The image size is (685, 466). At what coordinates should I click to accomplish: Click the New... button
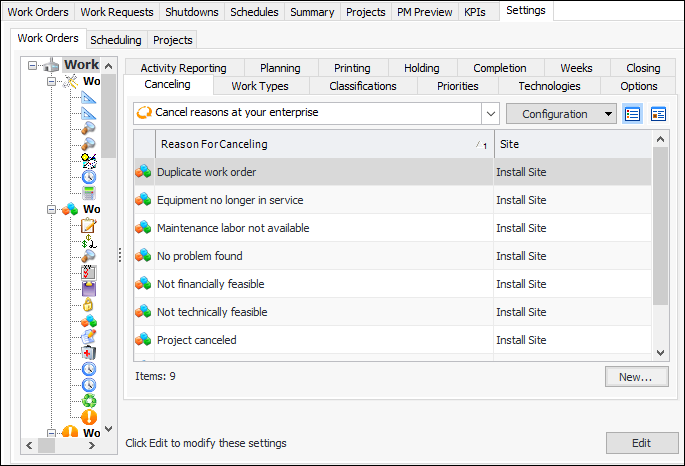click(636, 377)
